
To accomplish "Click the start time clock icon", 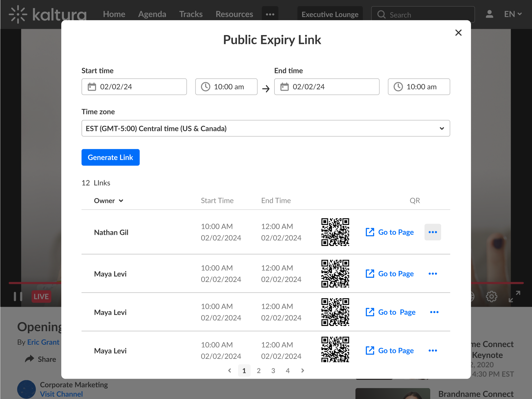I will point(205,87).
